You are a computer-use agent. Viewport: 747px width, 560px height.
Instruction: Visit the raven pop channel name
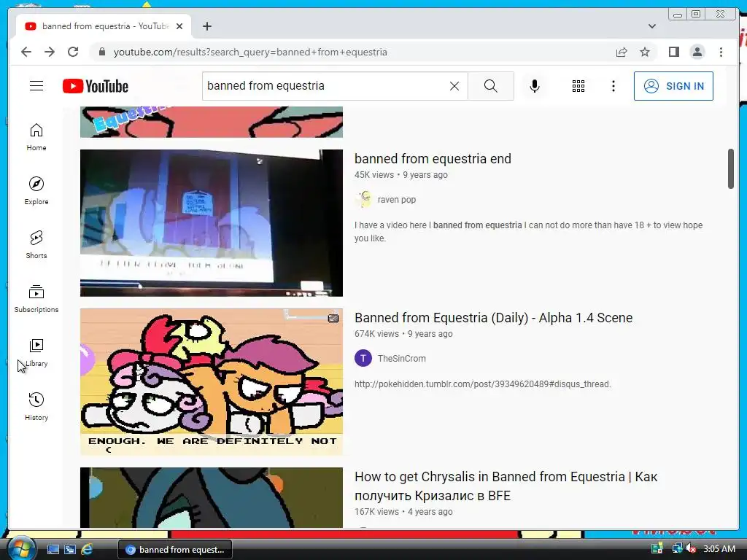point(396,200)
